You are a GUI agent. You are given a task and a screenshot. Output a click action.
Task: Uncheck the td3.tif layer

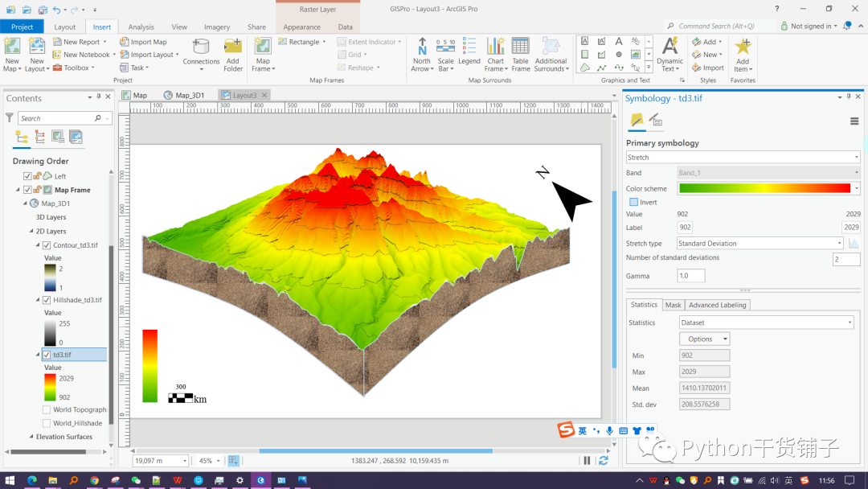click(x=47, y=355)
